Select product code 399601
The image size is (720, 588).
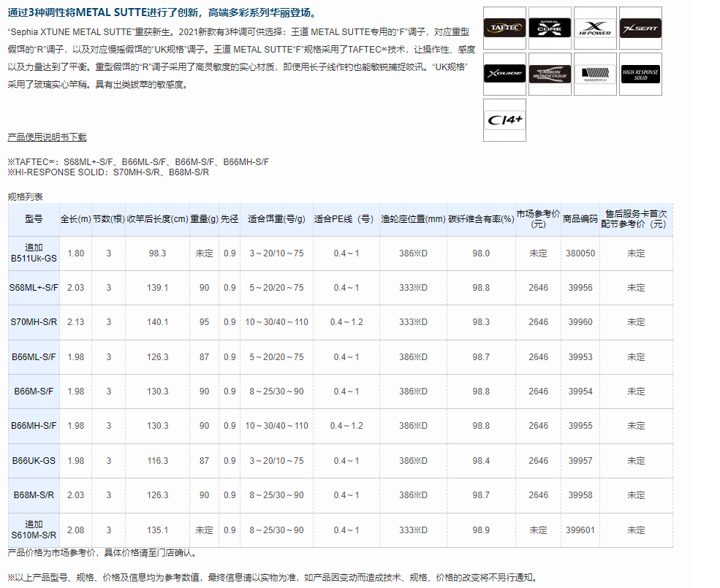580,530
